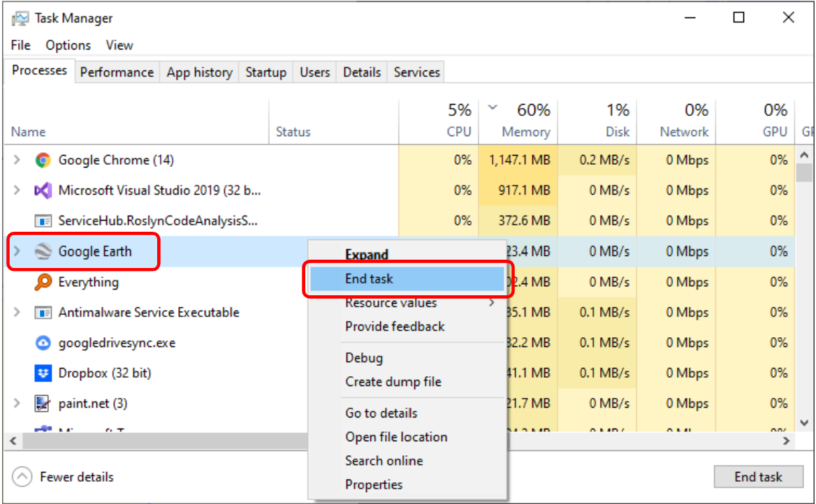Maximize the Task Manager window
This screenshot has height=504, width=816.
point(738,17)
